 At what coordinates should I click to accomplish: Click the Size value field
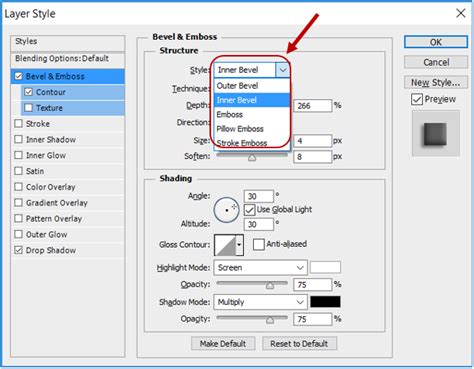click(x=313, y=141)
